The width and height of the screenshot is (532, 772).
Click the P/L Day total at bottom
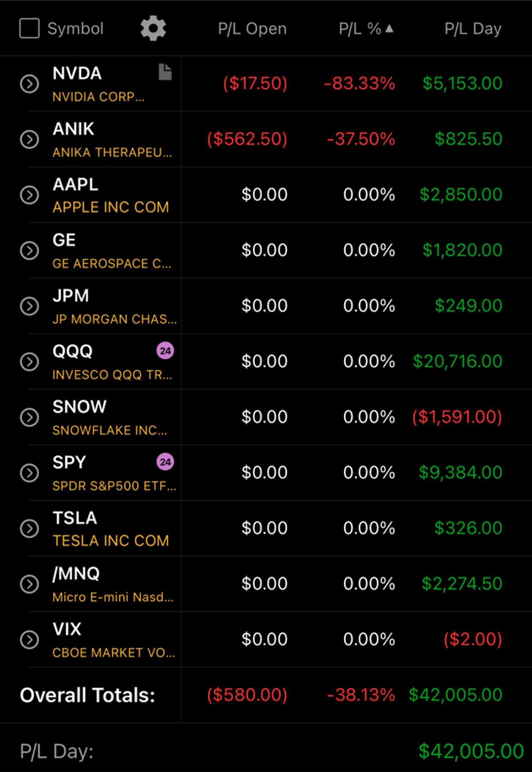point(471,751)
